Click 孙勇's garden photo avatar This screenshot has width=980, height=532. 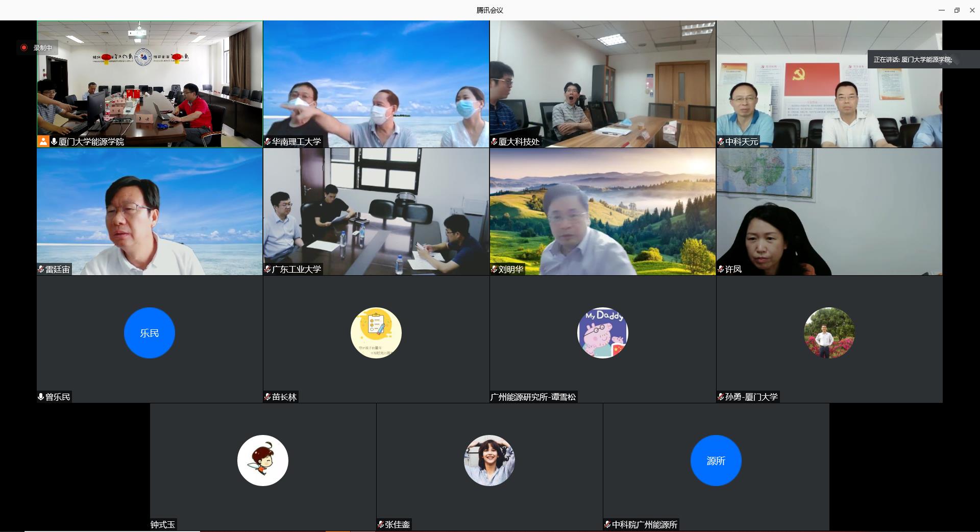(829, 333)
